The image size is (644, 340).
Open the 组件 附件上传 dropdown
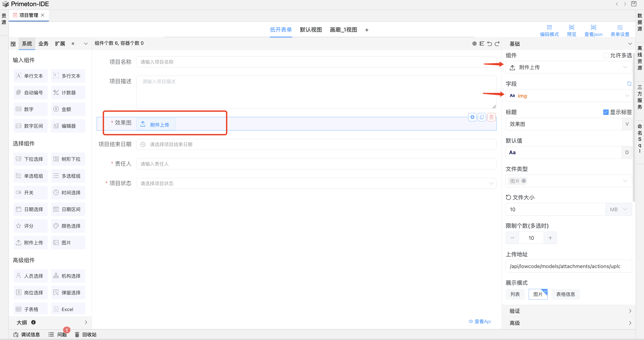click(569, 67)
